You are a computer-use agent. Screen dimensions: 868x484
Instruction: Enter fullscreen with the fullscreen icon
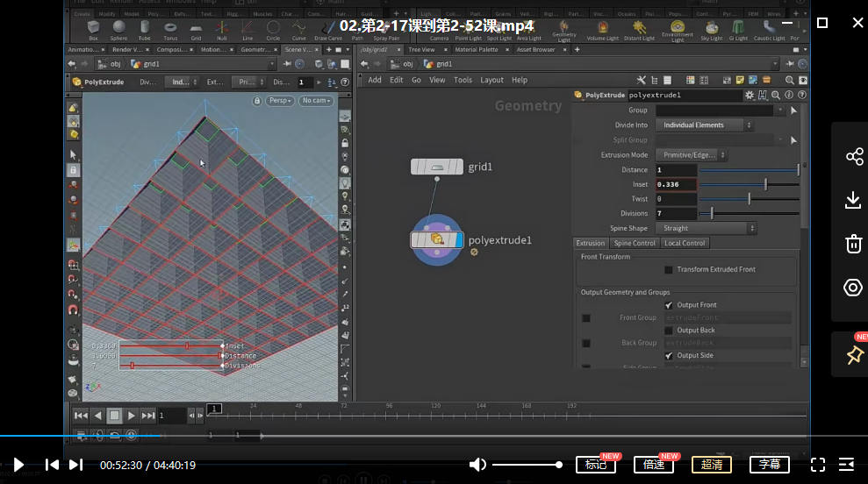click(817, 465)
